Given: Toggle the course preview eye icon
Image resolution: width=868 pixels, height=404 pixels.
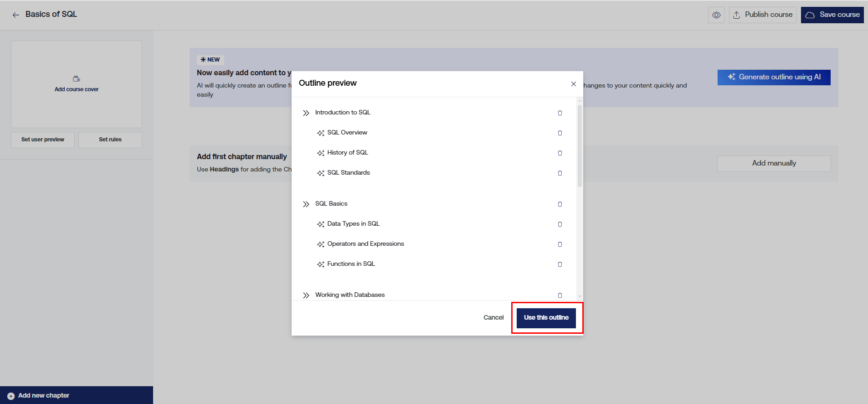Looking at the screenshot, I should coord(716,15).
